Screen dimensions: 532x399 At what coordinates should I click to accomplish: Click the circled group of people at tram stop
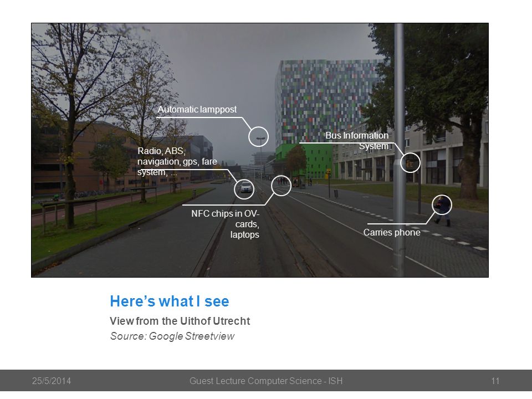pos(282,186)
